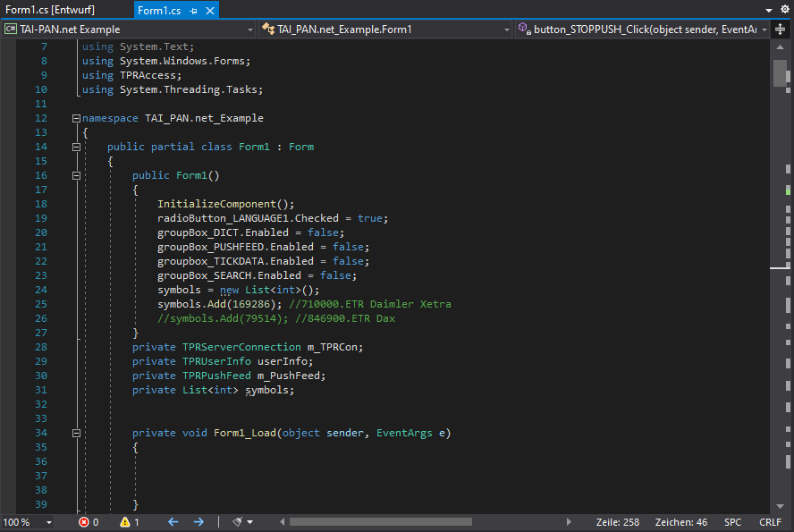Image resolution: width=794 pixels, height=532 pixels.
Task: Collapse the namespace TAI_PAN.net_Example block
Action: 76,118
